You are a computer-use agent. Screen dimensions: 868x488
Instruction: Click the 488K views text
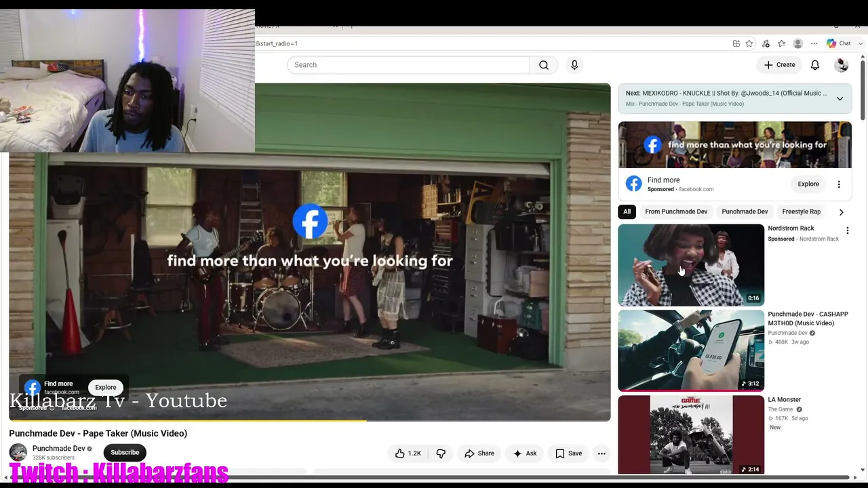(x=778, y=342)
